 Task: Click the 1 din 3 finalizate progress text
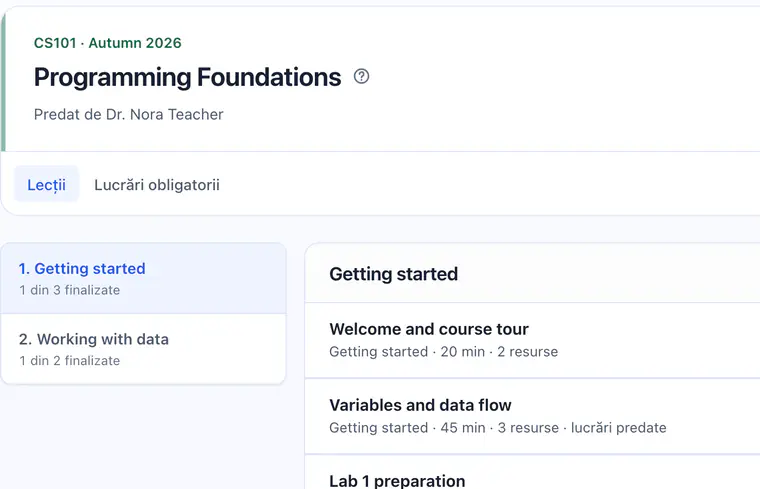[69, 290]
